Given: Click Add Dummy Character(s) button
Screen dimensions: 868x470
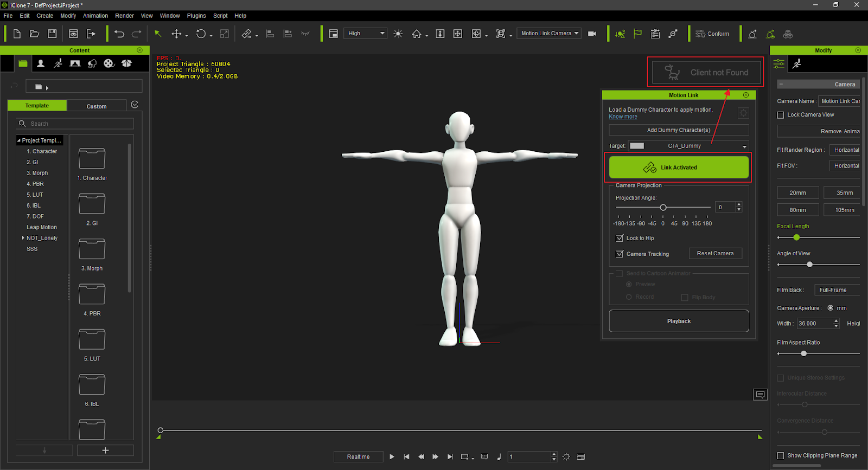Looking at the screenshot, I should (x=679, y=130).
